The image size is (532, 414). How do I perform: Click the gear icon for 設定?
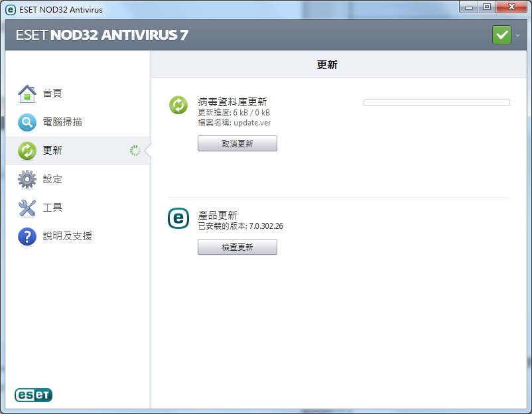[27, 179]
